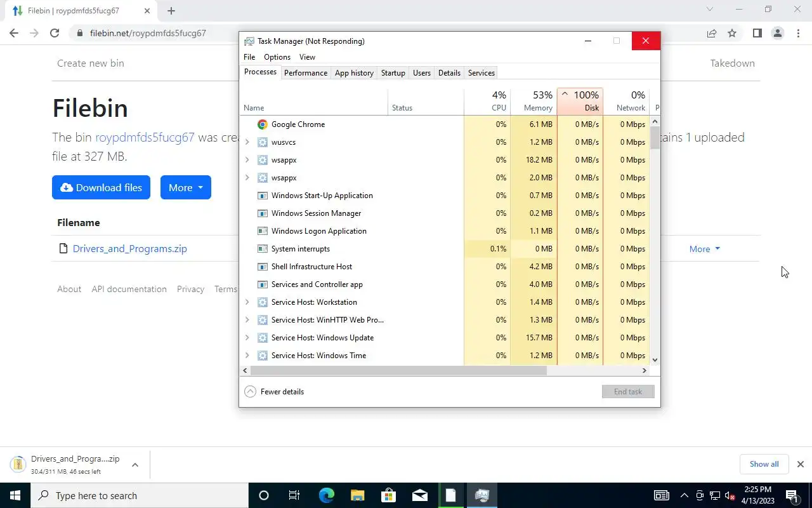Click the horizontal scrollbar in Task Manager
This screenshot has width=812, height=508.
[398, 371]
